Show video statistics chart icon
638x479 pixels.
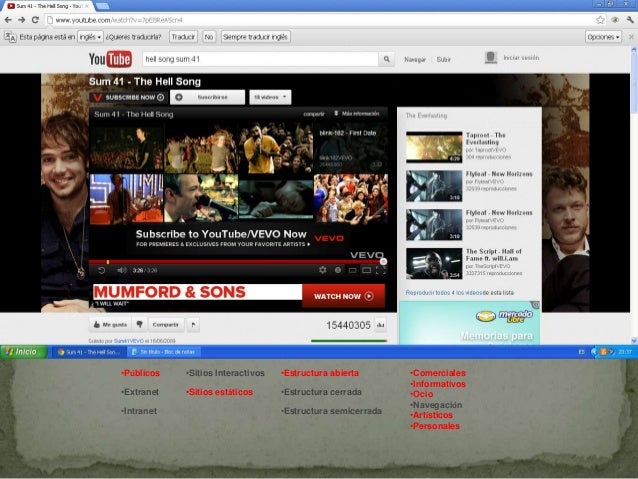[380, 325]
